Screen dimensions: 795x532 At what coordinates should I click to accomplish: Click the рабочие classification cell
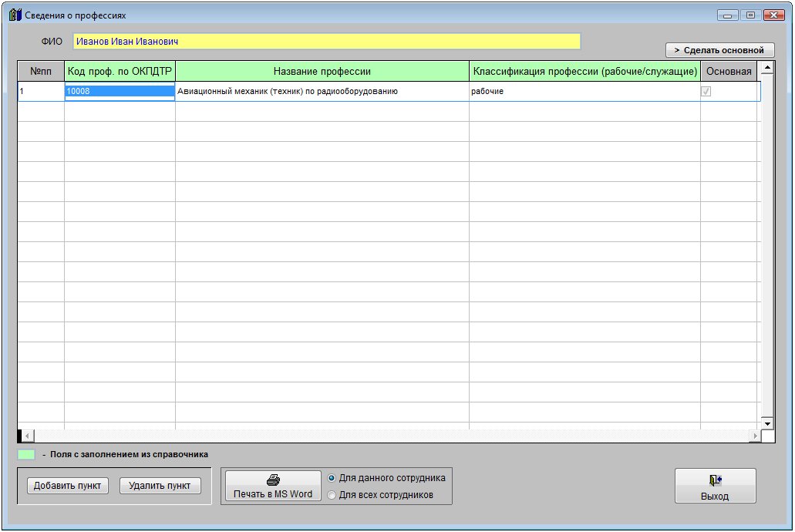(x=584, y=91)
